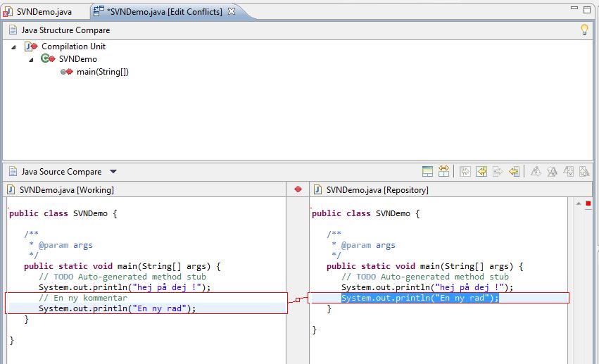Click the connector square between the conflict boxes
Screen dimensions: 599x364
pos(298,300)
